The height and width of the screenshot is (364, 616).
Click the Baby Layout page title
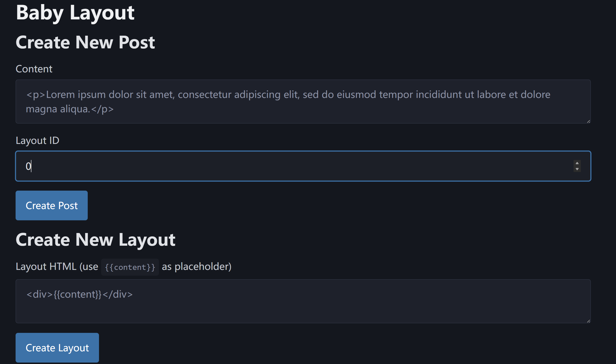pyautogui.click(x=75, y=13)
